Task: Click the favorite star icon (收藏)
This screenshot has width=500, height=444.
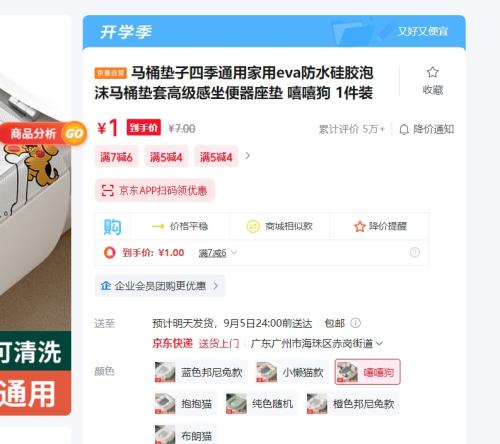Action: 432,72
